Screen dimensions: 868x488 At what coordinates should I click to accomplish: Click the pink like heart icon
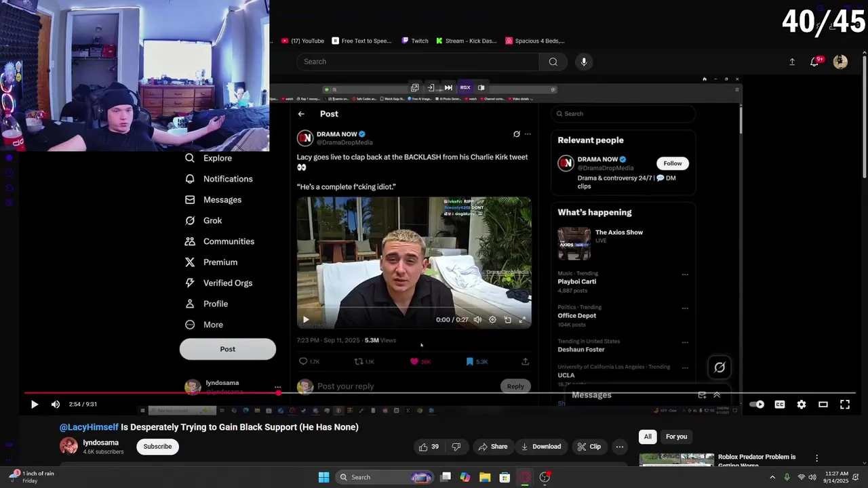(x=414, y=361)
